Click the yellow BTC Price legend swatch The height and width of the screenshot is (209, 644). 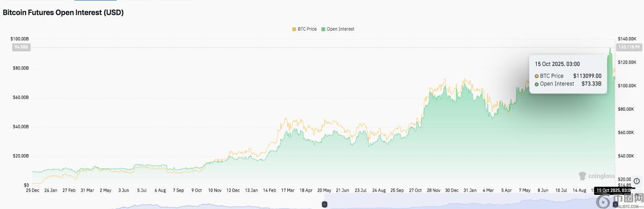[x=294, y=29]
